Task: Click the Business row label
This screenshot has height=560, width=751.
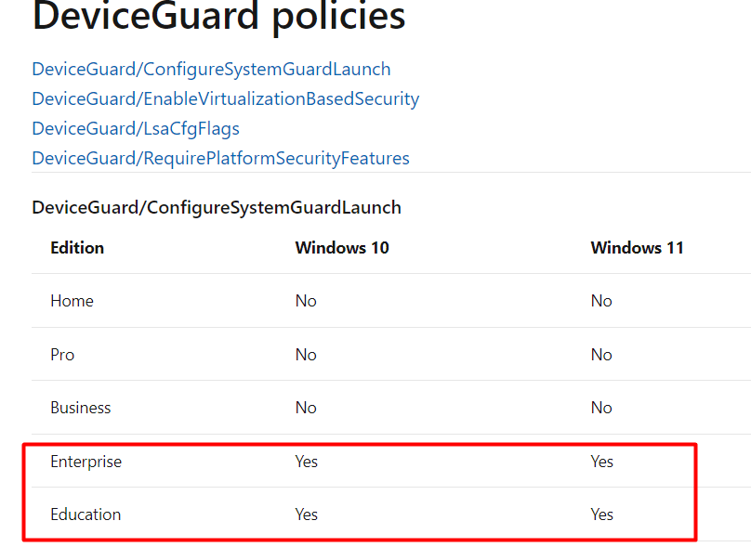Action: click(80, 407)
